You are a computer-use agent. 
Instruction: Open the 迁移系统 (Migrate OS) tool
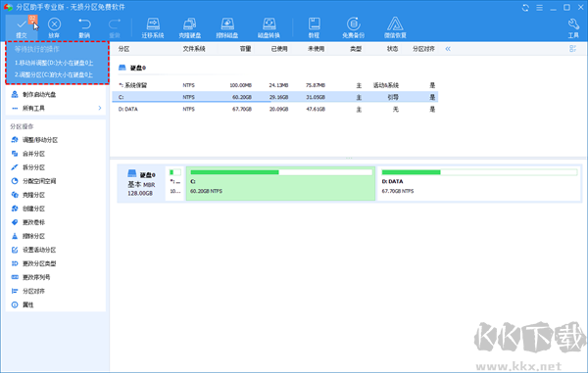tap(153, 27)
